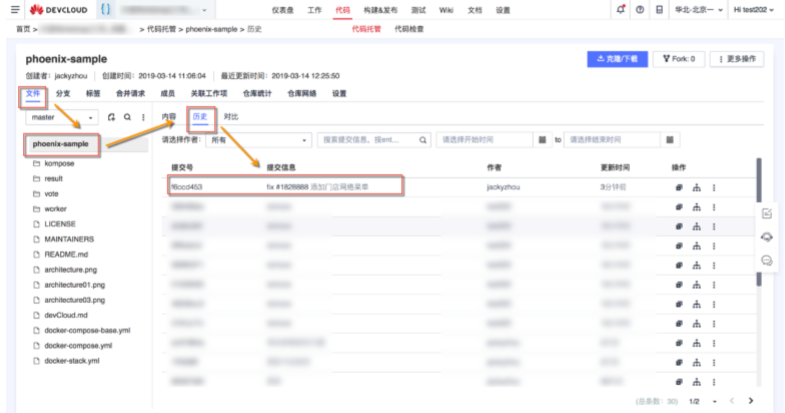Click the 首页 breadcrumb link

click(23, 29)
